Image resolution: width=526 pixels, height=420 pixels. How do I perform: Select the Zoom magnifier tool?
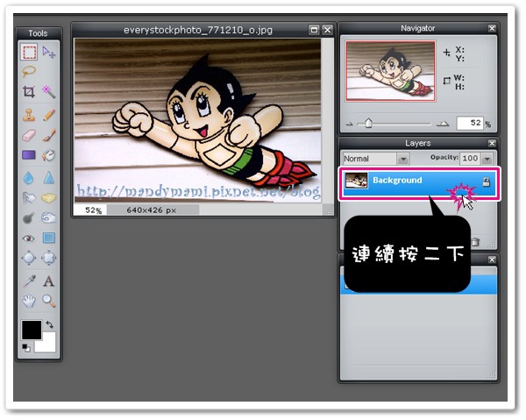click(49, 301)
